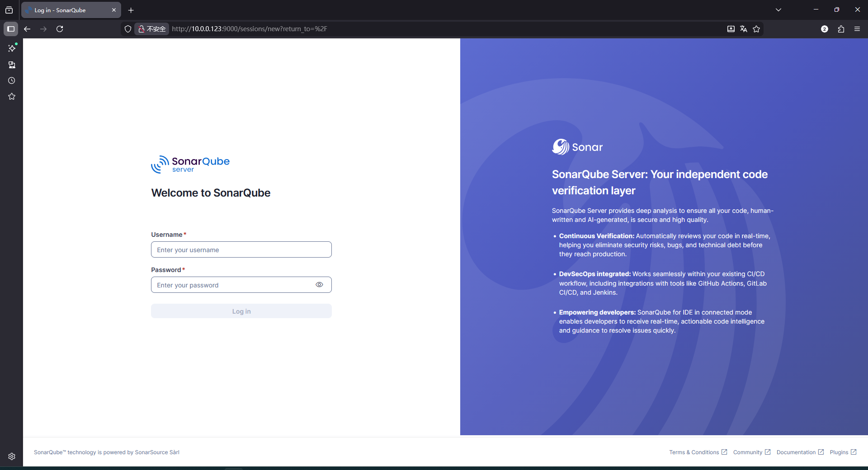The width and height of the screenshot is (868, 470).
Task: Click the external link icon beside Community
Action: click(768, 452)
